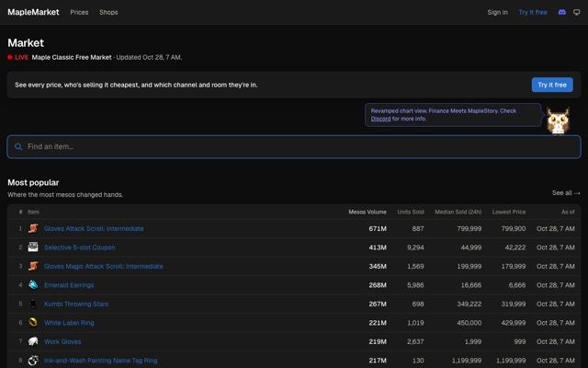The height and width of the screenshot is (368, 588).
Task: Open the Shops menu item
Action: point(108,12)
